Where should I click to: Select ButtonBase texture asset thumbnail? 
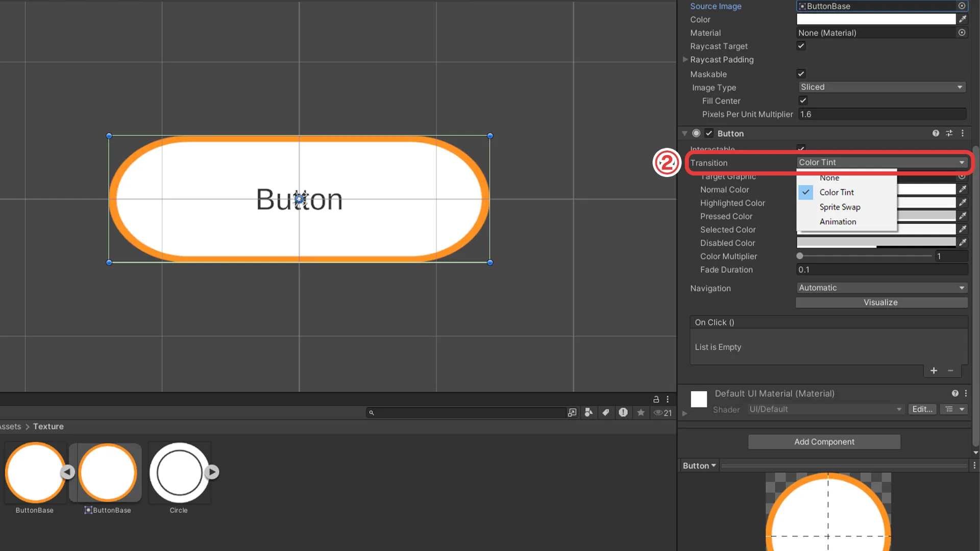point(35,472)
